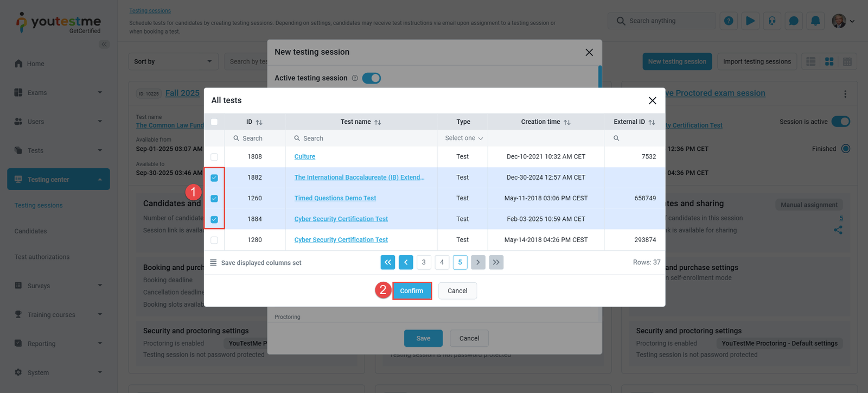Screen dimensions: 868x393
Task: Check the box for test 1808 Culture
Action: click(x=214, y=157)
